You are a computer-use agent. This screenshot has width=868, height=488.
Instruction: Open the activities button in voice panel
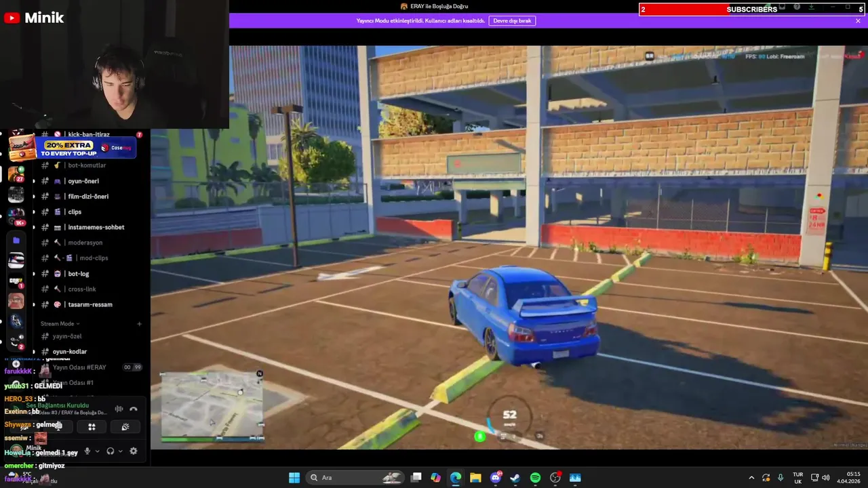coord(92,427)
